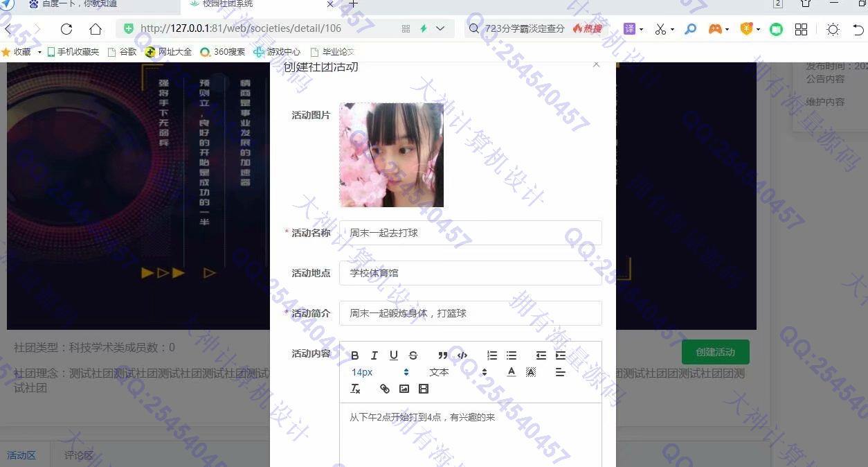
Task: Open the text color picker
Action: coord(512,372)
